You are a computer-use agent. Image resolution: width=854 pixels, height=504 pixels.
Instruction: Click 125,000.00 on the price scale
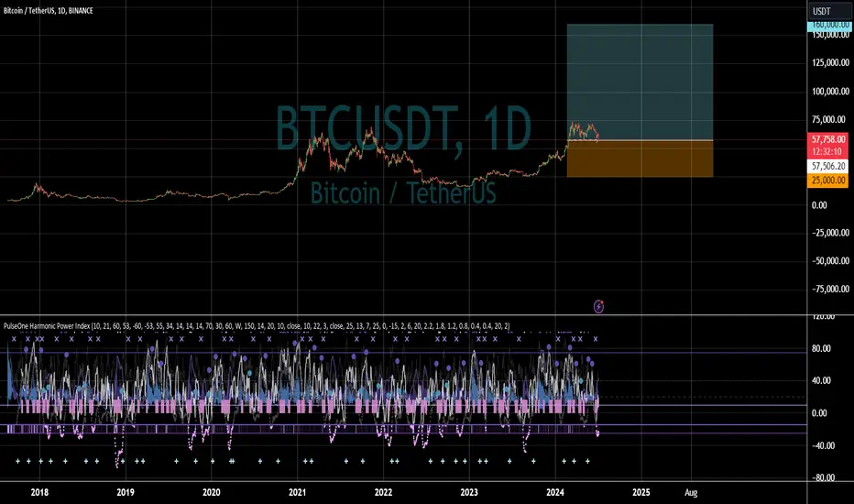[829, 62]
